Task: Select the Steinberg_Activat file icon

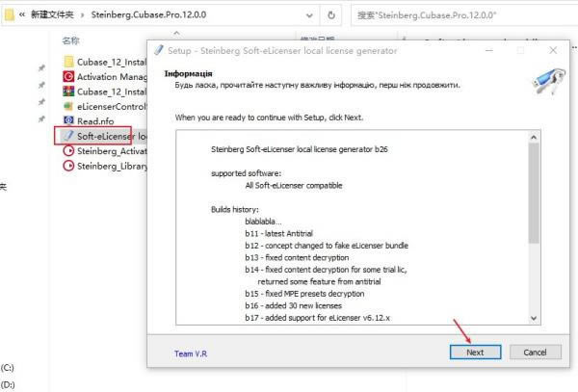Action: click(x=68, y=150)
